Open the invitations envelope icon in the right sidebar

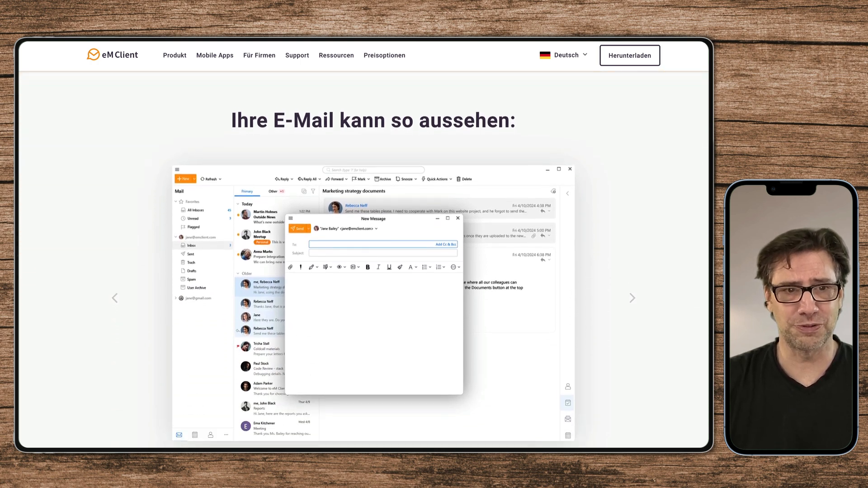[568, 419]
